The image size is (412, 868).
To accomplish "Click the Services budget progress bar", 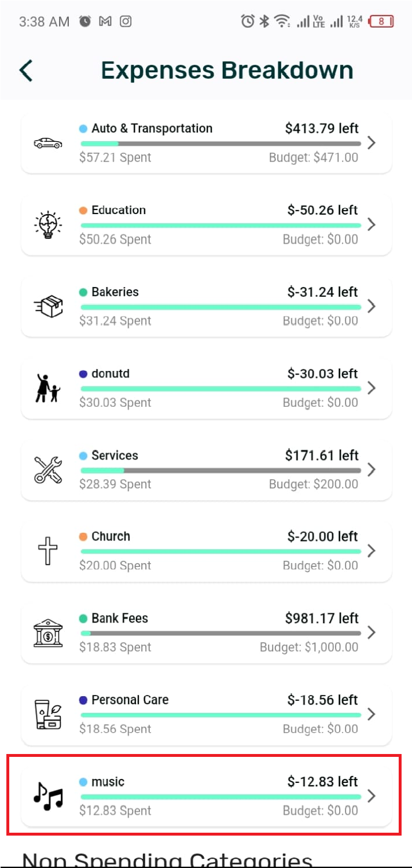I will click(220, 470).
